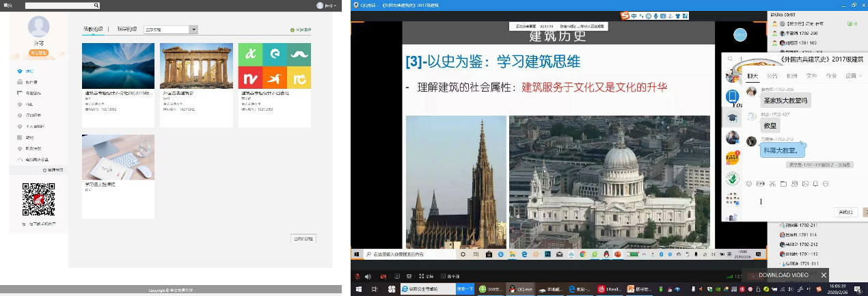868x296 pixels.
Task: Click the 搜索一下 button in taskbar search
Action: [465, 289]
